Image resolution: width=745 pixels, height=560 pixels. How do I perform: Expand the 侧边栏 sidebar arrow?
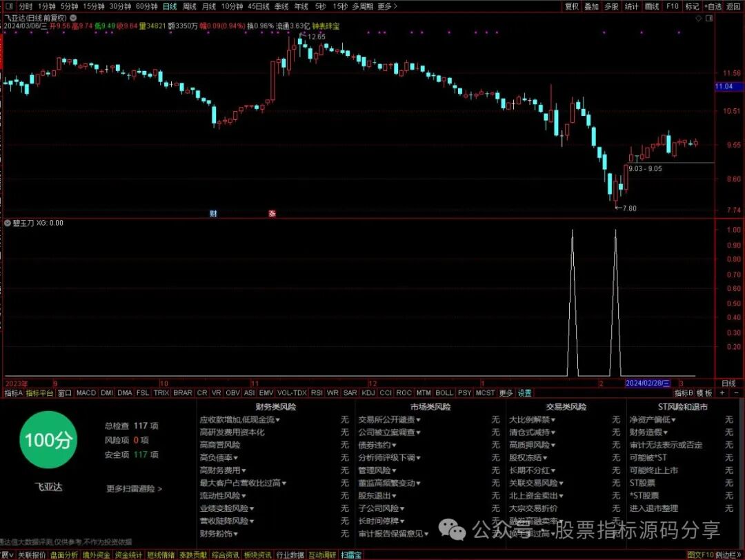pyautogui.click(x=729, y=554)
